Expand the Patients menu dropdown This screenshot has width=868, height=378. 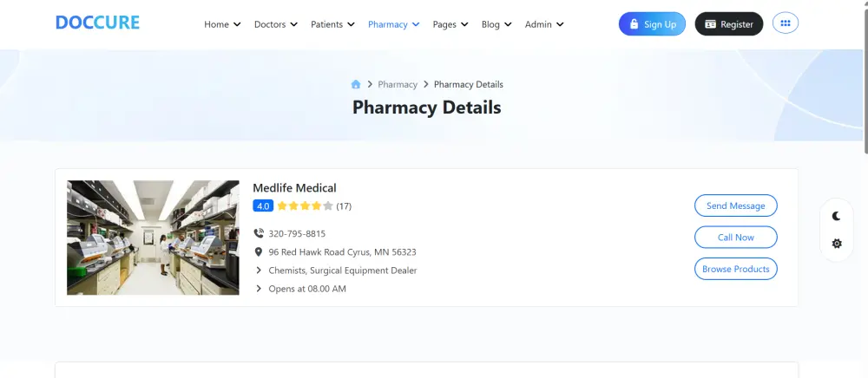332,24
